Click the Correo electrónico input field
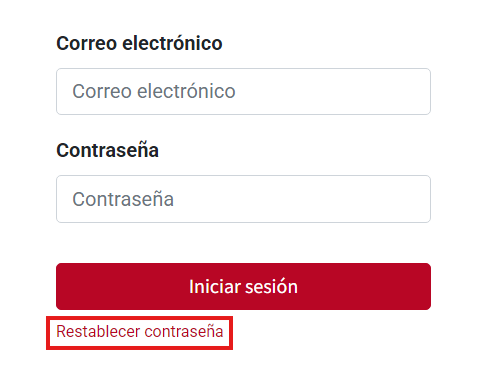The width and height of the screenshot is (501, 382). click(x=243, y=92)
